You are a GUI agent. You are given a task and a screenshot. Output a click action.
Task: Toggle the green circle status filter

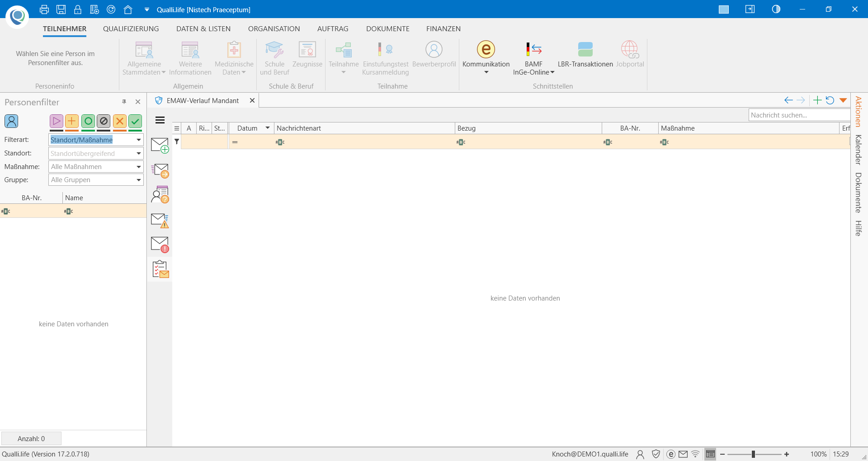88,121
